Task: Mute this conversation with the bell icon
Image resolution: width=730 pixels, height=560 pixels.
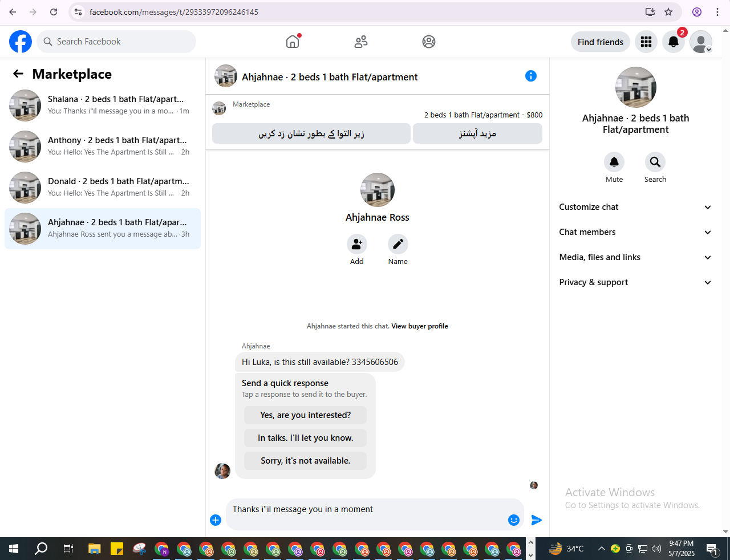Action: pos(614,162)
